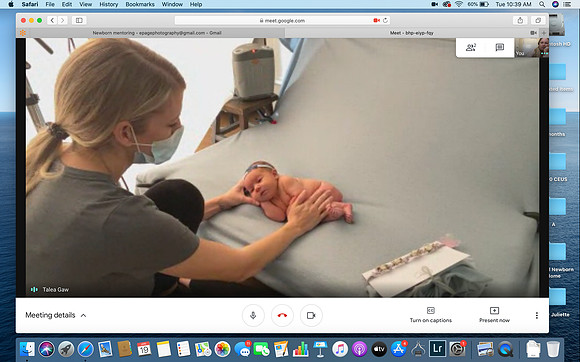
Task: Go back with Safari's back arrow
Action: coord(52,20)
